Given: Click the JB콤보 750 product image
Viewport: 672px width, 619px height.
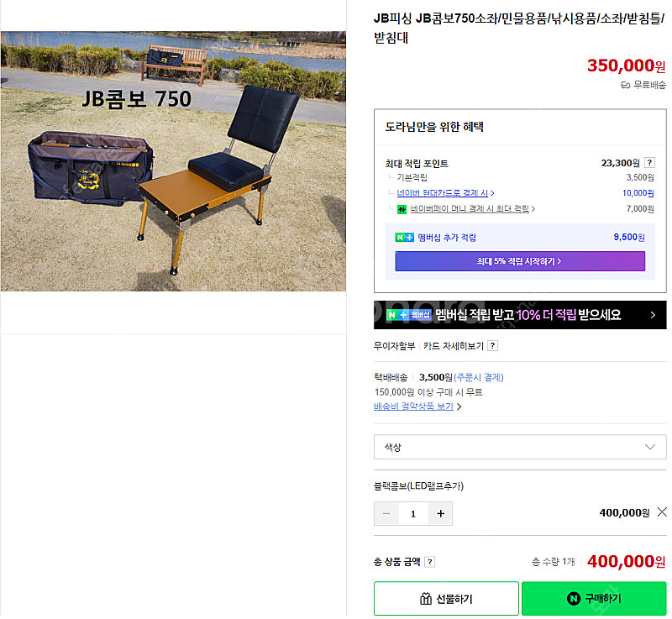Looking at the screenshot, I should point(173,161).
